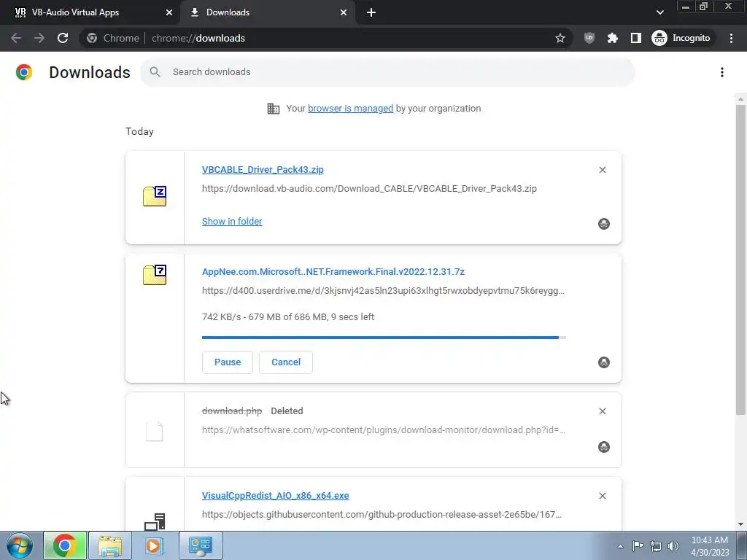The height and width of the screenshot is (560, 747).
Task: Go back using the back arrow
Action: pyautogui.click(x=16, y=38)
